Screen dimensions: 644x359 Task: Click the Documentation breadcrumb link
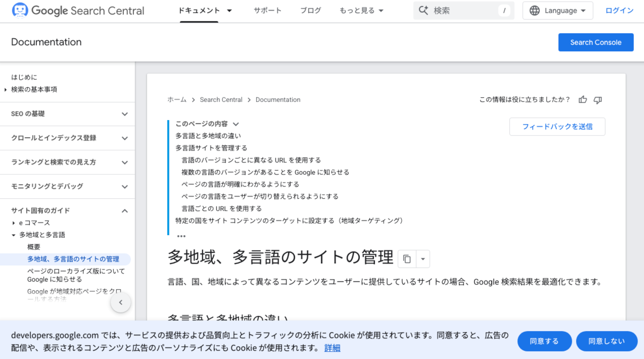278,100
